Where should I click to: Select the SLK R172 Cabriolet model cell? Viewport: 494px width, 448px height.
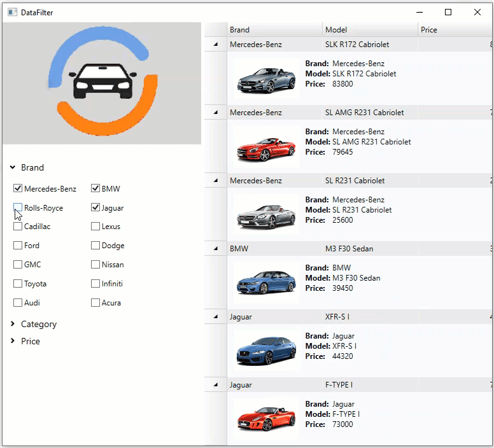[370, 45]
